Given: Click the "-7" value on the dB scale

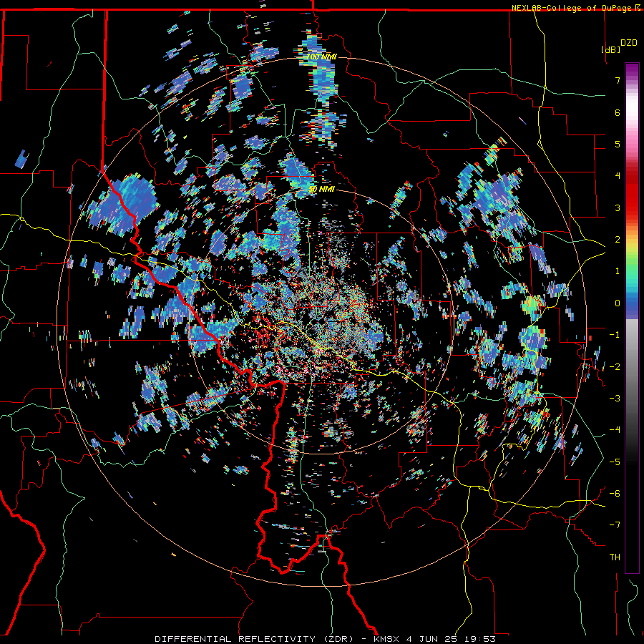Looking at the screenshot, I should [615, 525].
